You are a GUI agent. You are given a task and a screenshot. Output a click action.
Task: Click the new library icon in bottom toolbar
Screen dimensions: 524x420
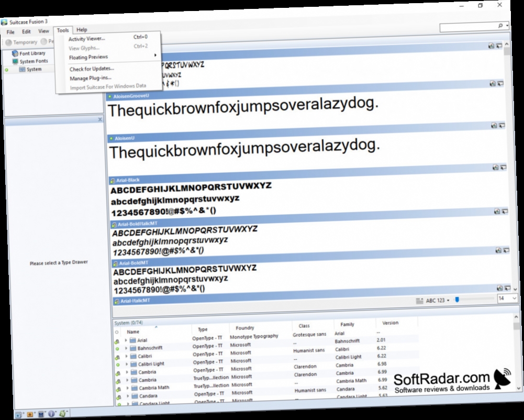click(18, 415)
